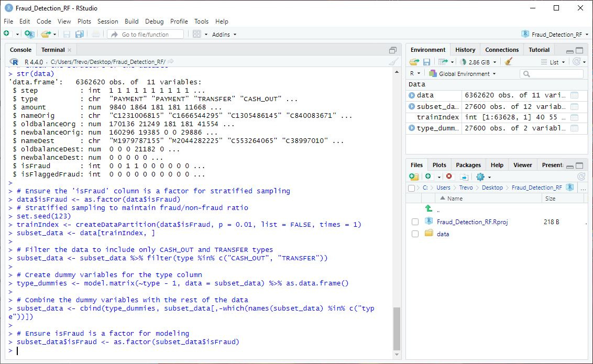Save workspace icon in Environment pane

pos(426,62)
